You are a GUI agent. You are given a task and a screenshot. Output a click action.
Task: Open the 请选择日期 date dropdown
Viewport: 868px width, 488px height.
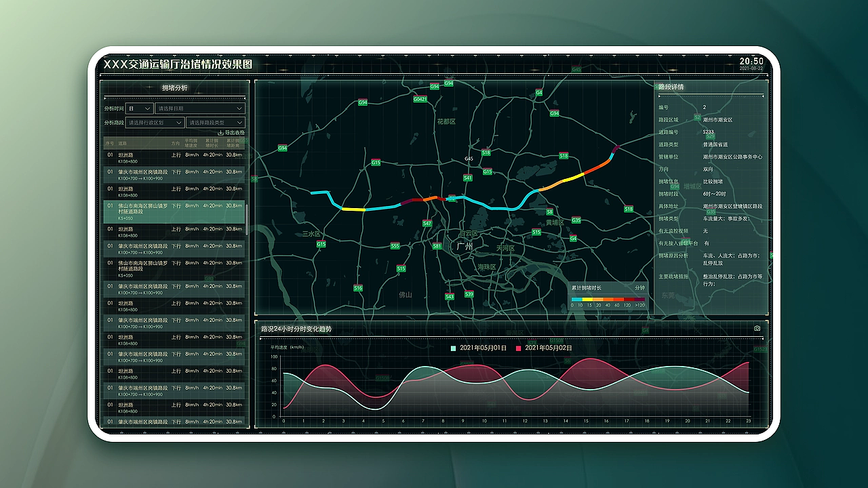click(200, 108)
